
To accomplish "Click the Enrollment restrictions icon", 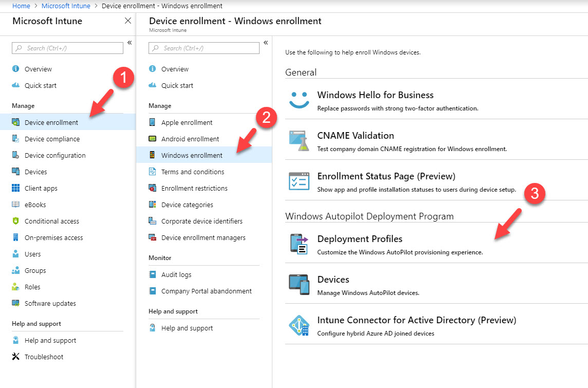I will [x=152, y=188].
